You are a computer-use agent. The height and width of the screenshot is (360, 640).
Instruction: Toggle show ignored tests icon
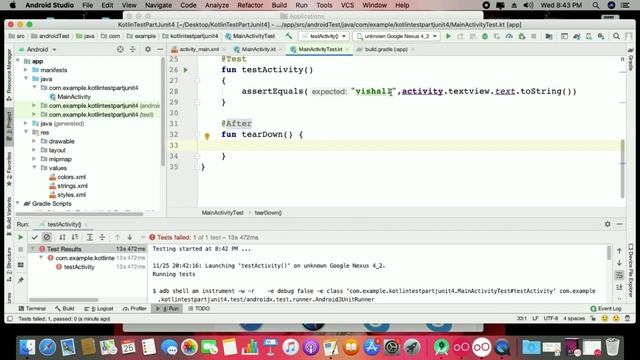pyautogui.click(x=47, y=237)
